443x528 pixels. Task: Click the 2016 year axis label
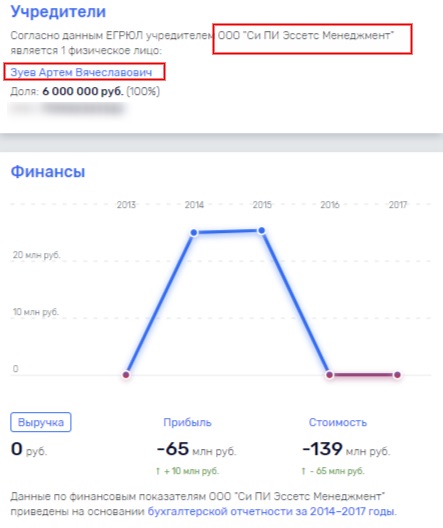pyautogui.click(x=330, y=205)
